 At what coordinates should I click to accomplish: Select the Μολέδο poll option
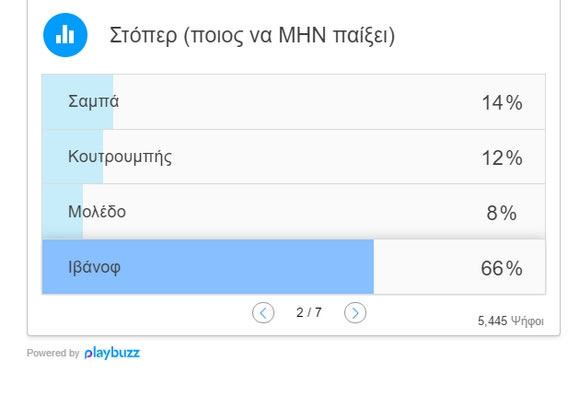point(294,211)
